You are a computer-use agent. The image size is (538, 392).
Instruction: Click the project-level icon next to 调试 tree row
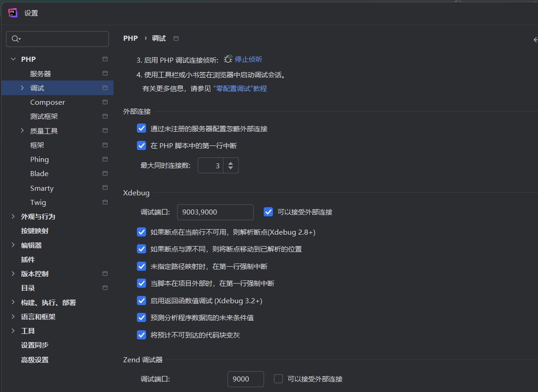[105, 88]
